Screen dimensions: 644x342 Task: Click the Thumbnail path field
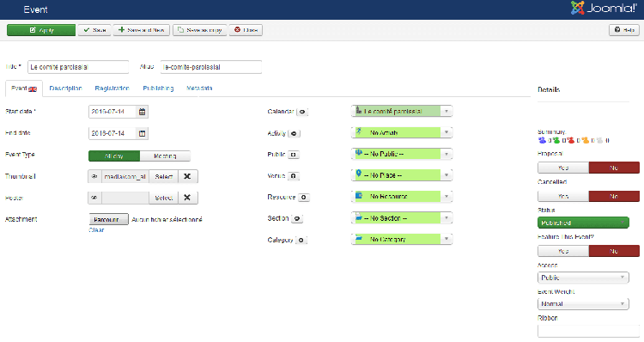pos(125,176)
